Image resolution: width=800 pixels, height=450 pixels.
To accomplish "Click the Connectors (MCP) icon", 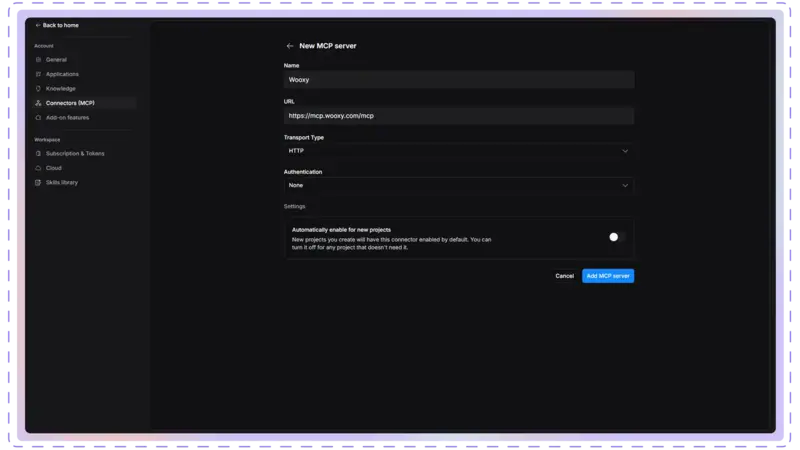I will click(x=38, y=103).
